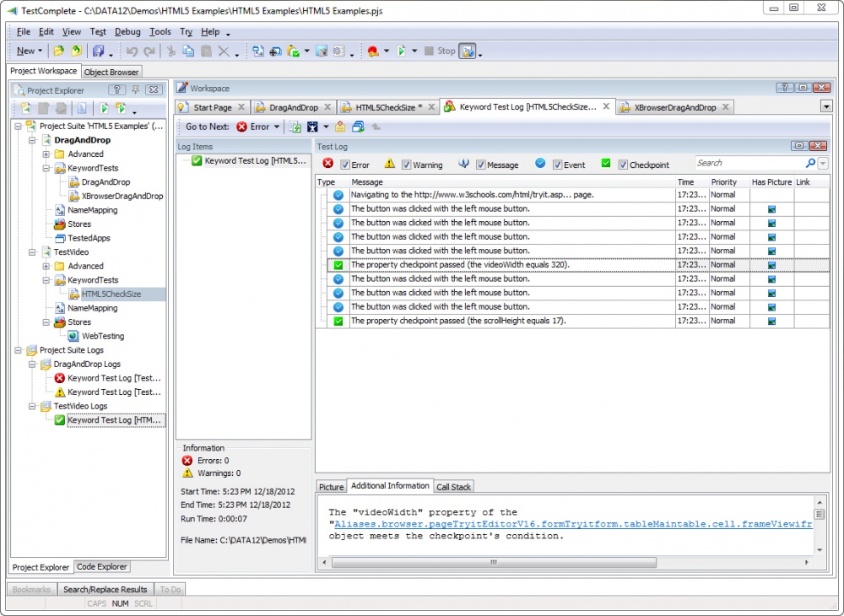844x616 pixels.
Task: Collapse the DragAndDrop project node
Action: coord(32,140)
